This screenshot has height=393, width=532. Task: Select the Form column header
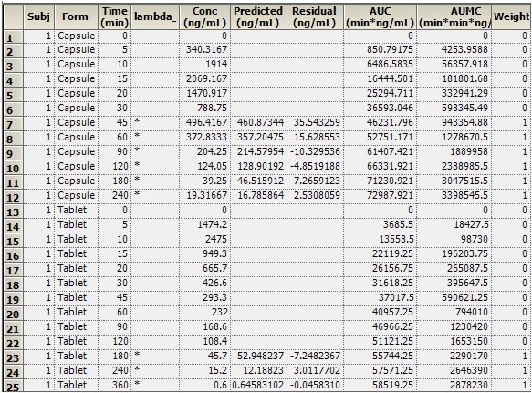point(76,16)
